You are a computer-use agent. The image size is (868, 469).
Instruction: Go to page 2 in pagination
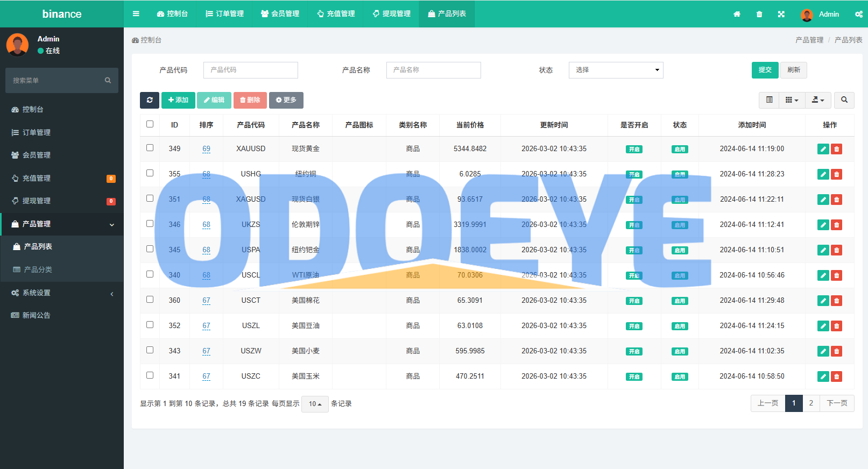click(811, 403)
